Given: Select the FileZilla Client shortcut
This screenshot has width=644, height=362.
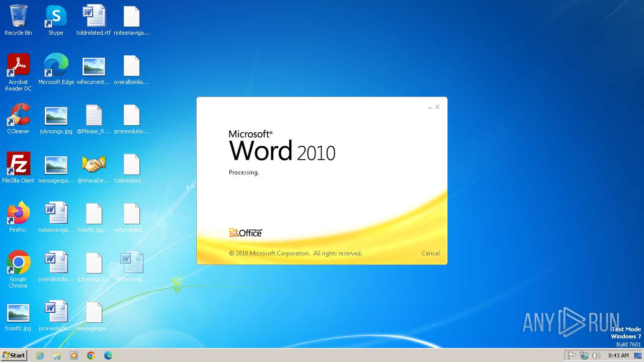Looking at the screenshot, I should coord(18,168).
